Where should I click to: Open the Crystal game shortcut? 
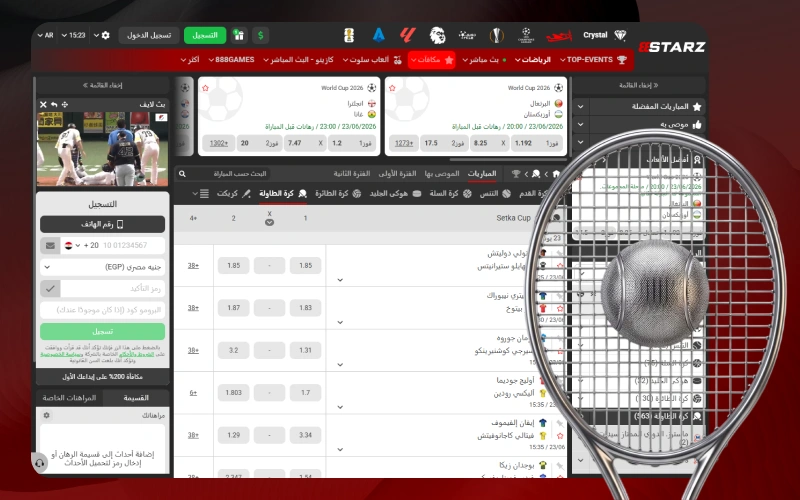(x=605, y=35)
